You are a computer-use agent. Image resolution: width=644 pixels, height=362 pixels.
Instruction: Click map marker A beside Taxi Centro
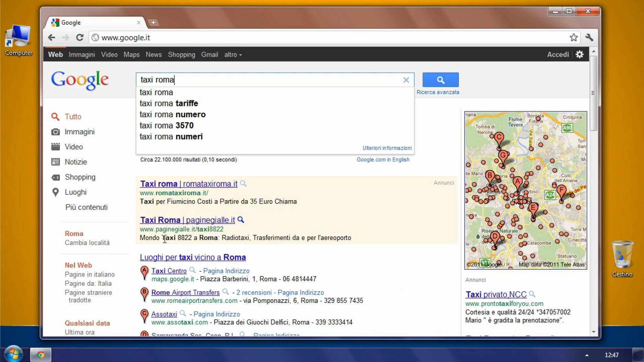tap(144, 273)
